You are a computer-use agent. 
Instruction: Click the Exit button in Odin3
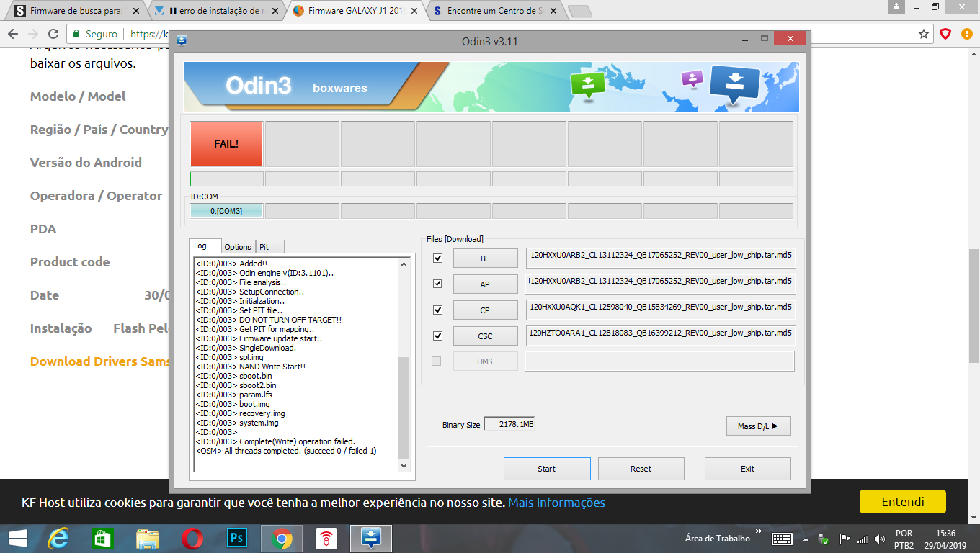coord(747,469)
